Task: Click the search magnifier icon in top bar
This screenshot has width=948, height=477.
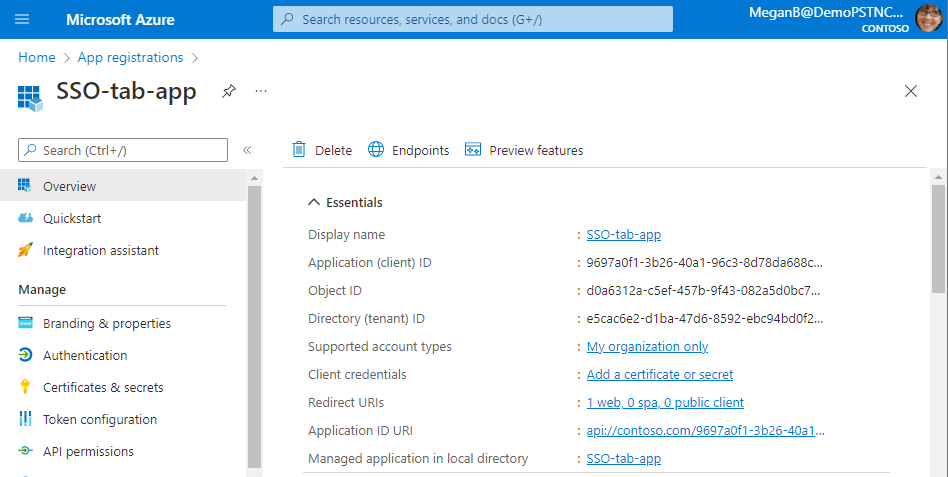Action: pos(288,19)
